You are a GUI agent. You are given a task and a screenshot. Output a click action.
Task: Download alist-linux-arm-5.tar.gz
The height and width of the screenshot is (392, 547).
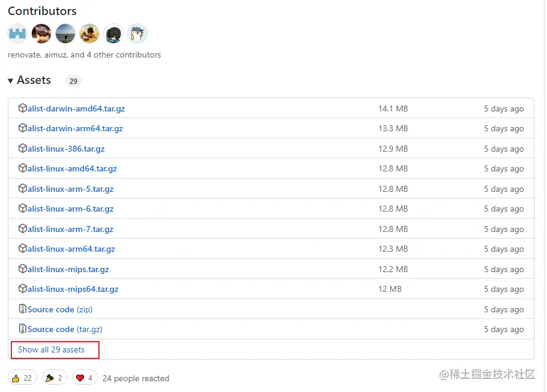(70, 189)
